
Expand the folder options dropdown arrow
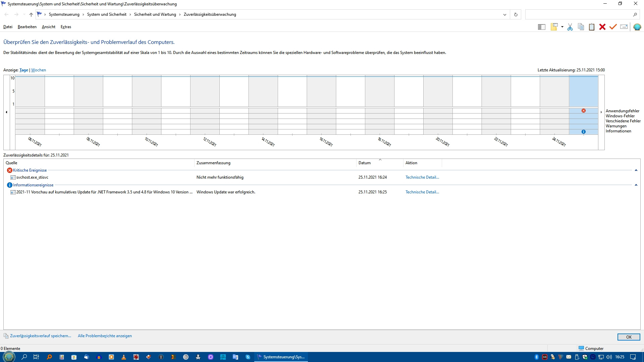pos(562,27)
